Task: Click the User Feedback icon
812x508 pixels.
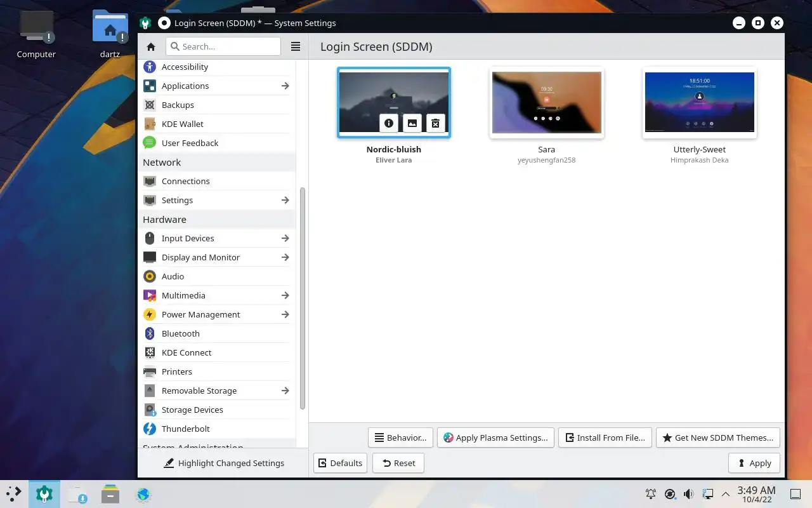Action: pos(150,143)
